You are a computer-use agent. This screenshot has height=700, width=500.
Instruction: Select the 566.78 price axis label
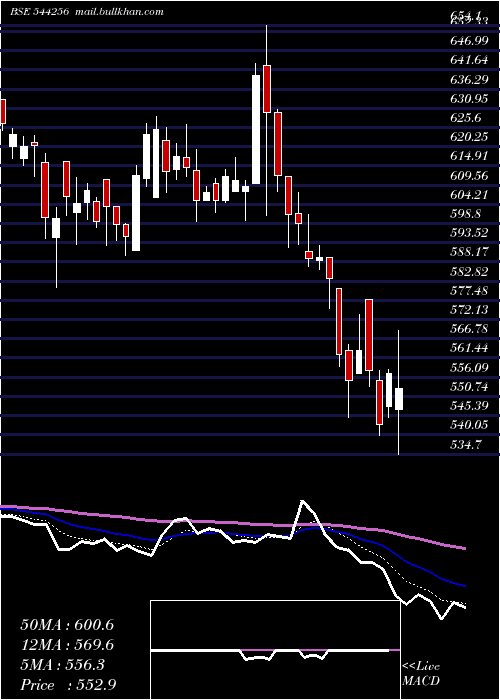point(468,329)
